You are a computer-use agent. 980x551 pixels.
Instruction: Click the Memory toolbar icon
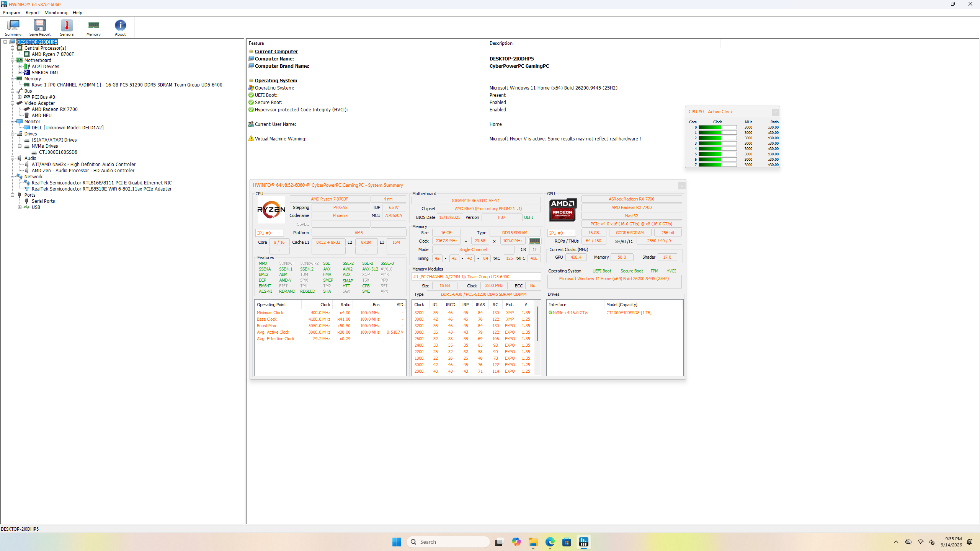93,28
